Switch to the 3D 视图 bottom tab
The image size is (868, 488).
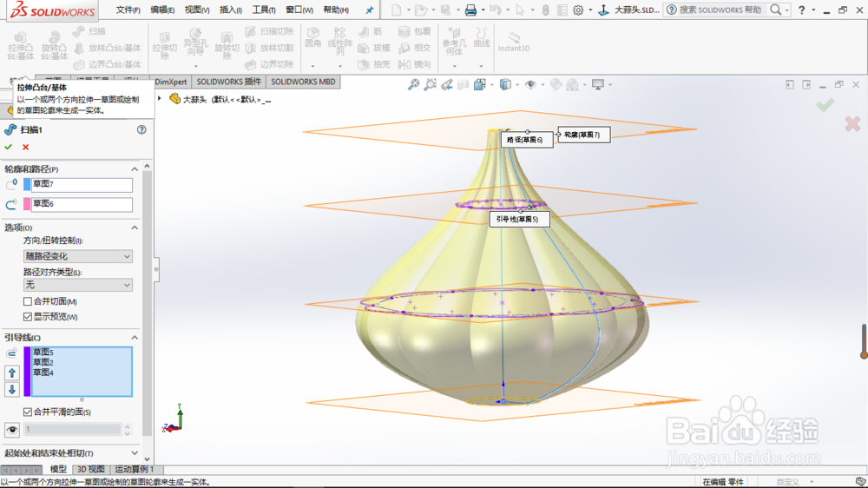(91, 469)
